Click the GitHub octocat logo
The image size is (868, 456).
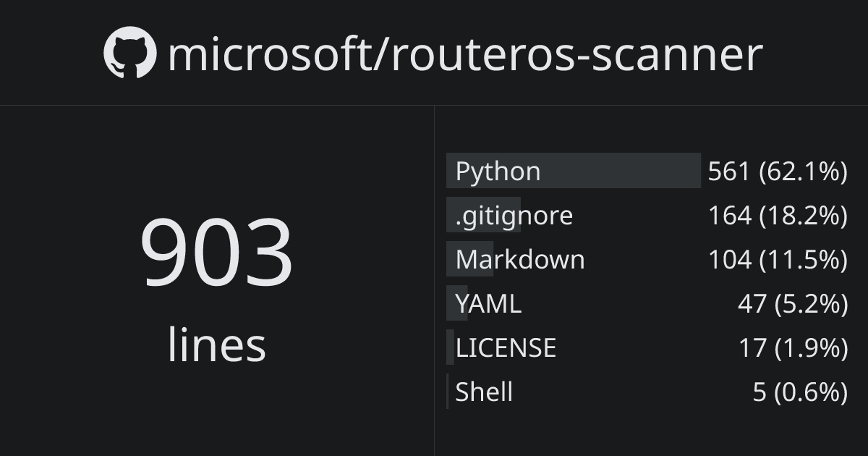(x=129, y=53)
